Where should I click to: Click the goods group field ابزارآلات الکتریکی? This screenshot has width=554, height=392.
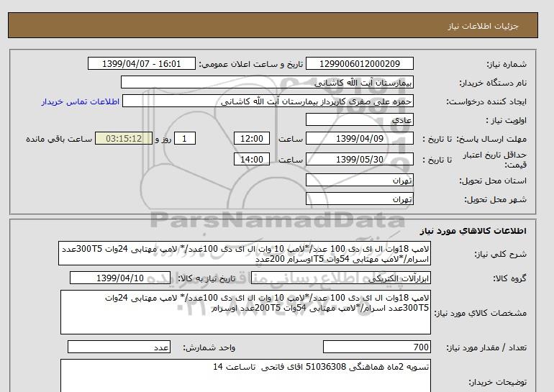tap(340, 278)
